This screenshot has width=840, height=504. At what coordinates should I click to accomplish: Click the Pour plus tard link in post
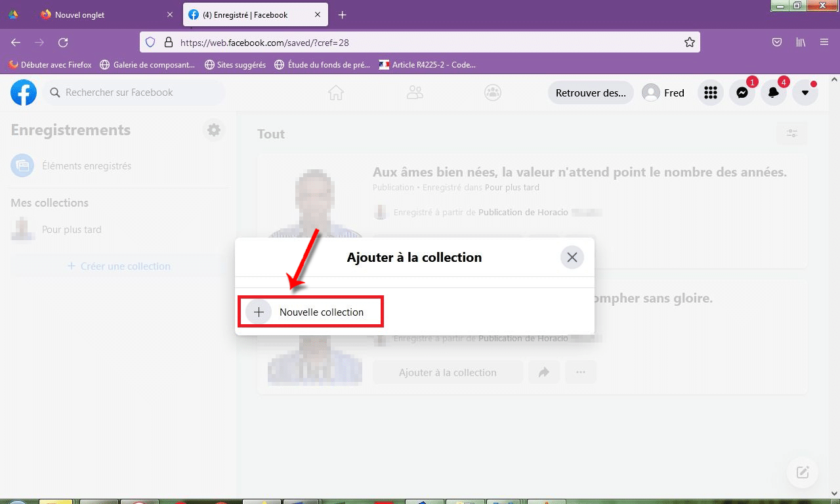512,187
